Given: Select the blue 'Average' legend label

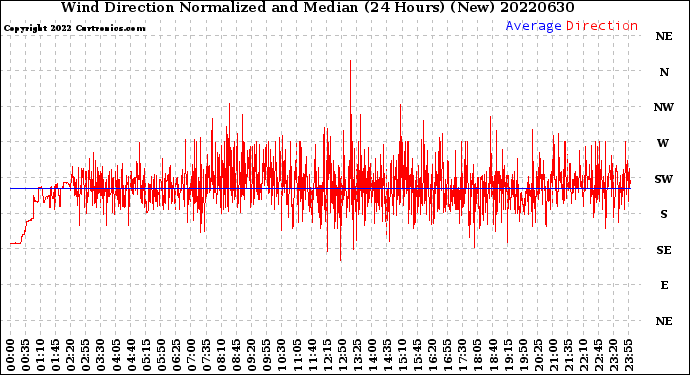Looking at the screenshot, I should [x=533, y=26].
